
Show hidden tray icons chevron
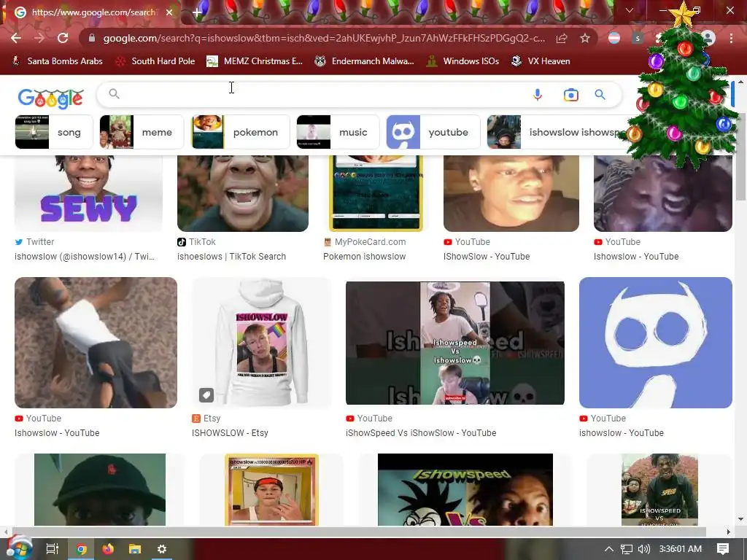coord(609,549)
